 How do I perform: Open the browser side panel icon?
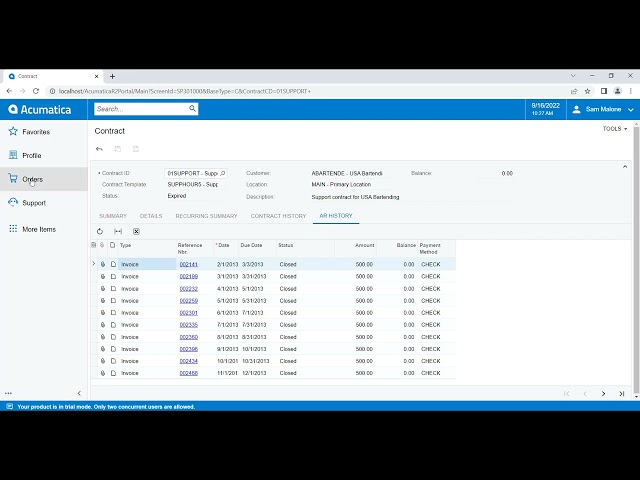tap(604, 91)
